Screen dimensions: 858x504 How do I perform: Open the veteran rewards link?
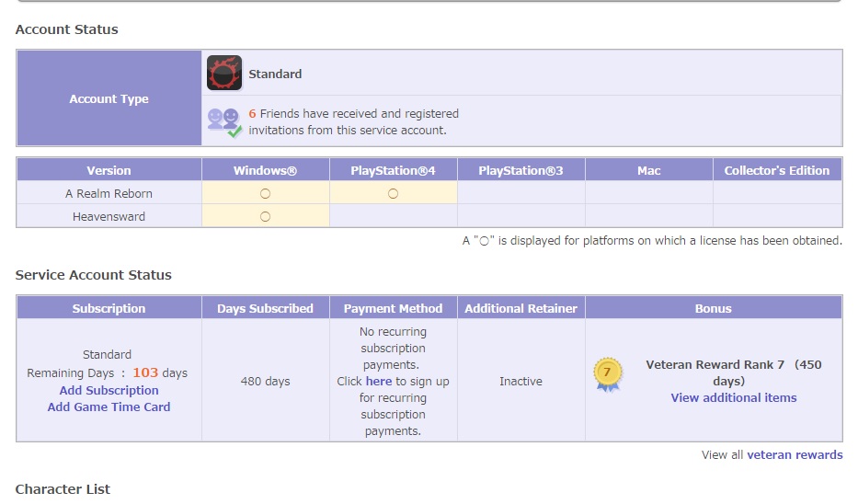795,454
